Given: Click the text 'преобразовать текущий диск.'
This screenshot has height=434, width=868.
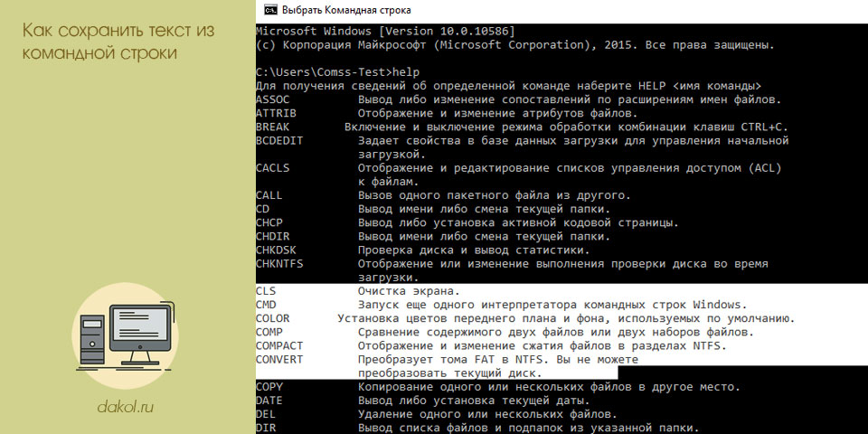Looking at the screenshot, I should pyautogui.click(x=449, y=373).
